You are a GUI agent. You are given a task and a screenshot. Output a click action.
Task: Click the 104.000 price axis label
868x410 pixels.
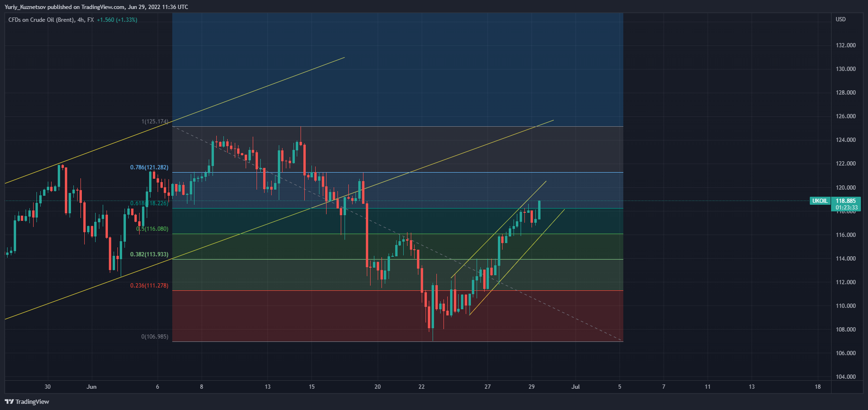[846, 377]
